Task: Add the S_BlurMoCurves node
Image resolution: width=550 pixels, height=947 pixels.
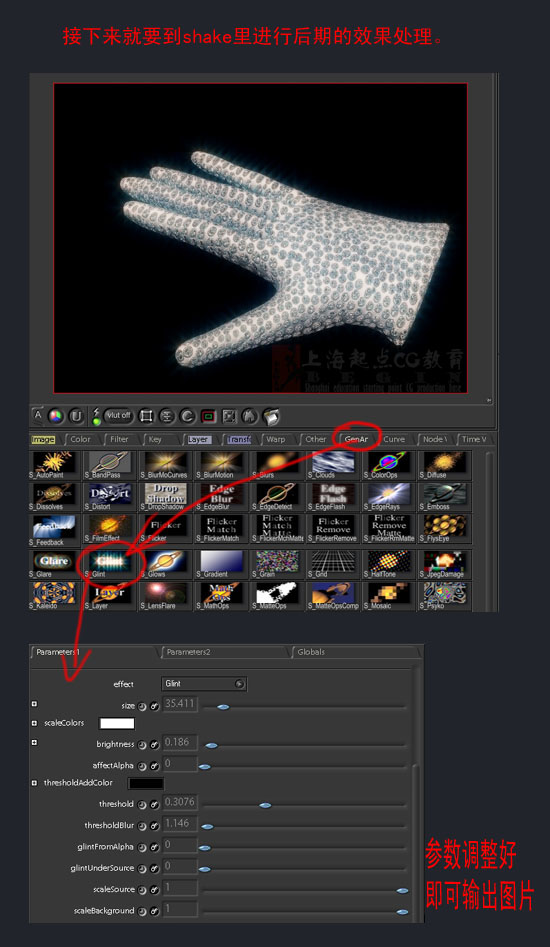Action: 165,465
